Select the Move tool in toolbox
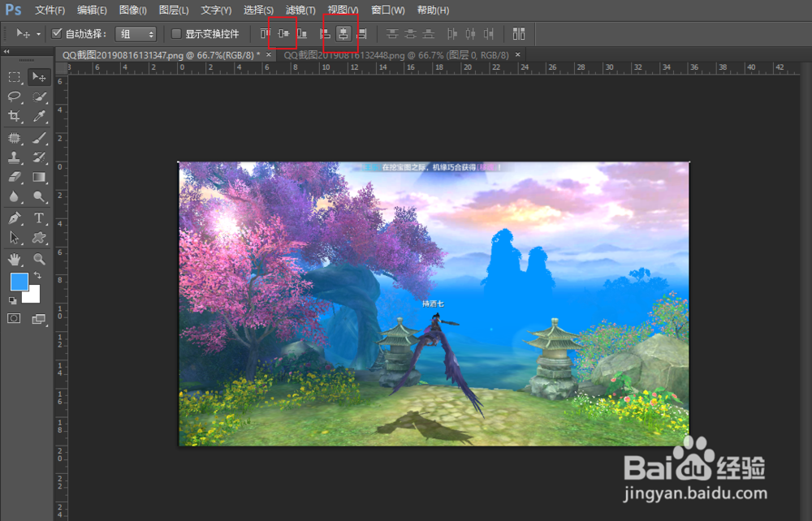The height and width of the screenshot is (521, 812). point(39,78)
